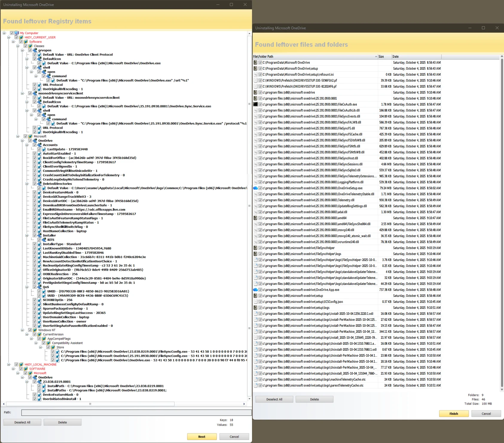Screen dimensions: 504x443
Task: Click the Next button in registry window
Action: [202, 437]
